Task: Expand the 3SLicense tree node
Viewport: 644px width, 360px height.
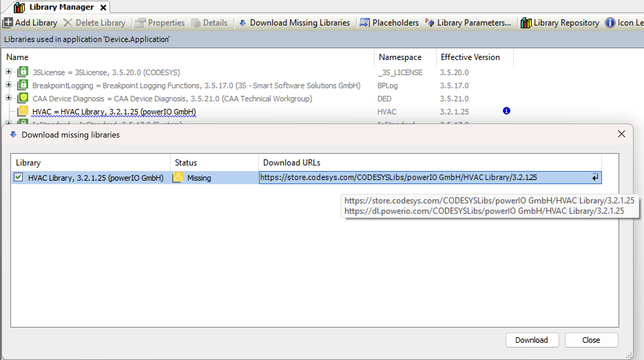Action: (8, 72)
